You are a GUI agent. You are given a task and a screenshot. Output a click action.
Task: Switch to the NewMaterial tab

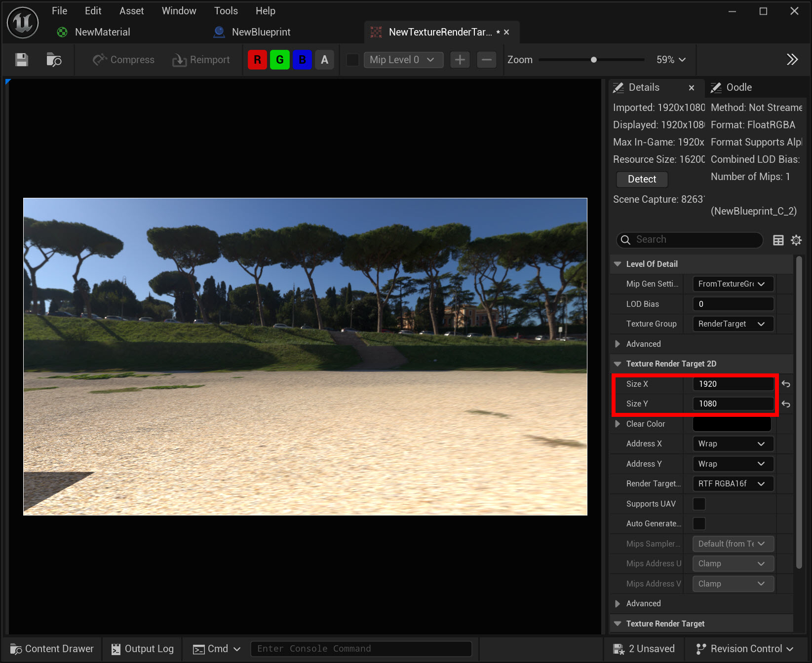point(94,32)
